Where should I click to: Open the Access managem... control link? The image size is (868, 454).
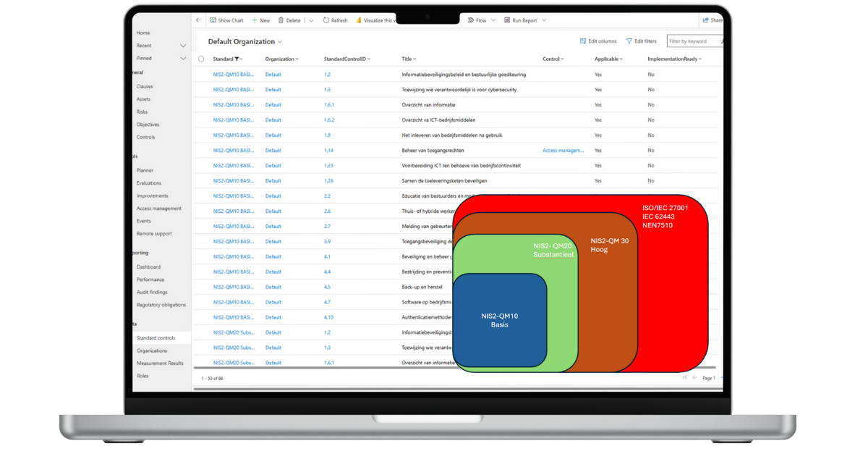(x=563, y=151)
